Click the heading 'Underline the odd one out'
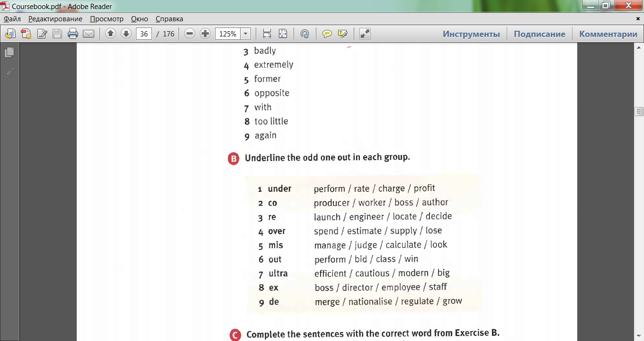The image size is (644, 341). pos(327,157)
